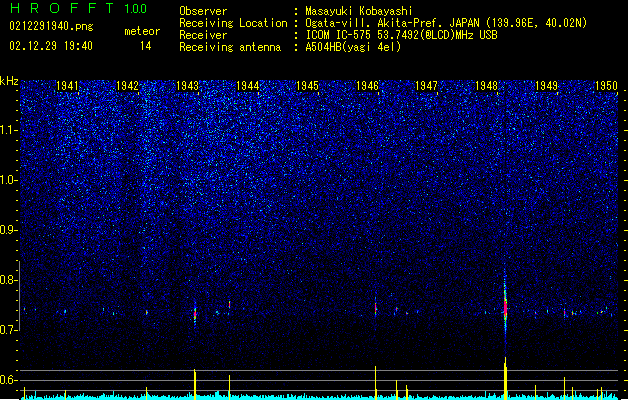Select the 0.8 frequency axis label
Screen dimensions: 629x400
(8, 280)
